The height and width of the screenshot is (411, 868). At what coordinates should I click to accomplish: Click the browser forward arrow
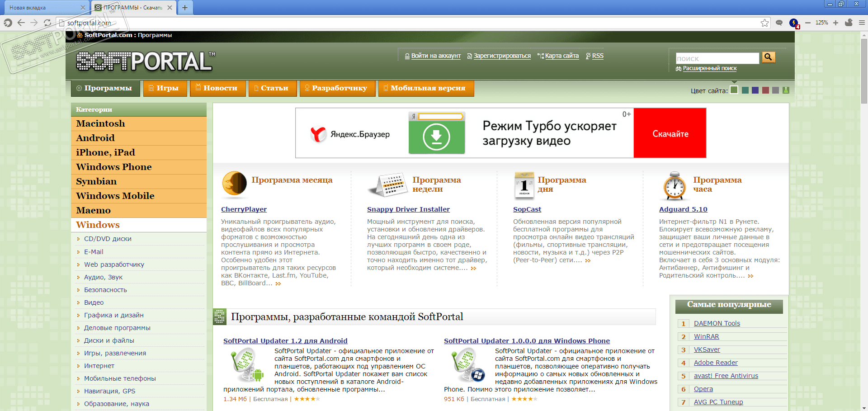coord(34,23)
